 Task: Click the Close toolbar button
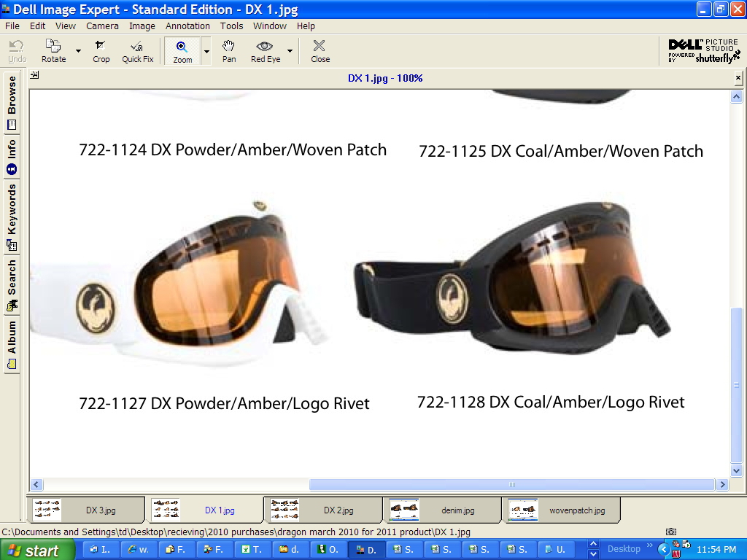(320, 51)
